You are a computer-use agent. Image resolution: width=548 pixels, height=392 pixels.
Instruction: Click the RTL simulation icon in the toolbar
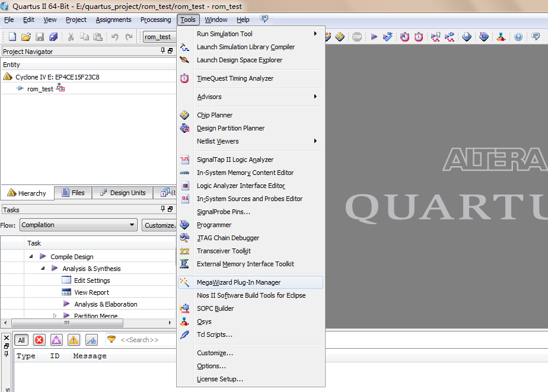435,37
